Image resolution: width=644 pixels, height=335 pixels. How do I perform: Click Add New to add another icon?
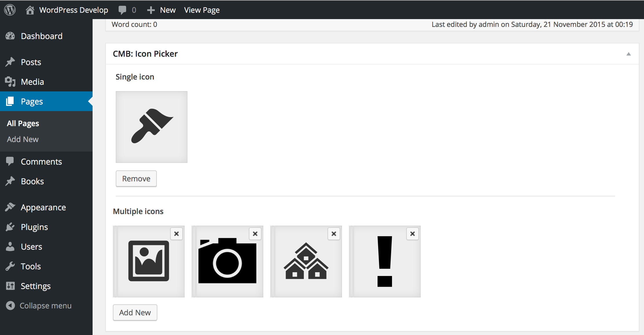135,312
